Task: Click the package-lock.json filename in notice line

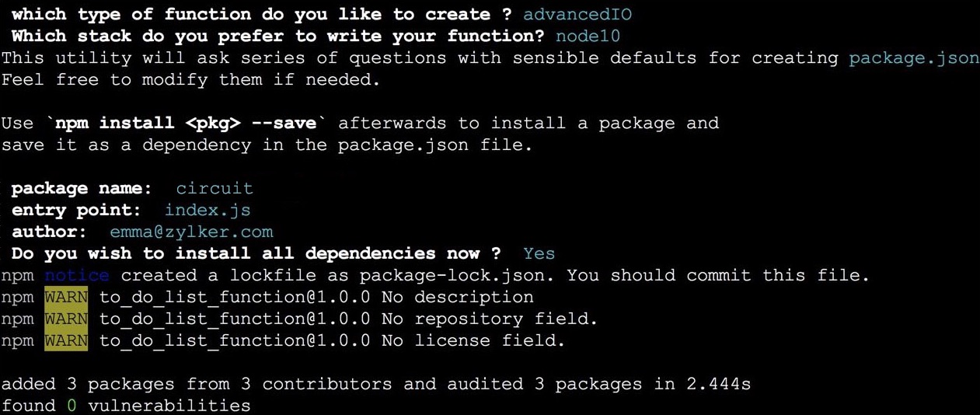Action: [x=458, y=275]
